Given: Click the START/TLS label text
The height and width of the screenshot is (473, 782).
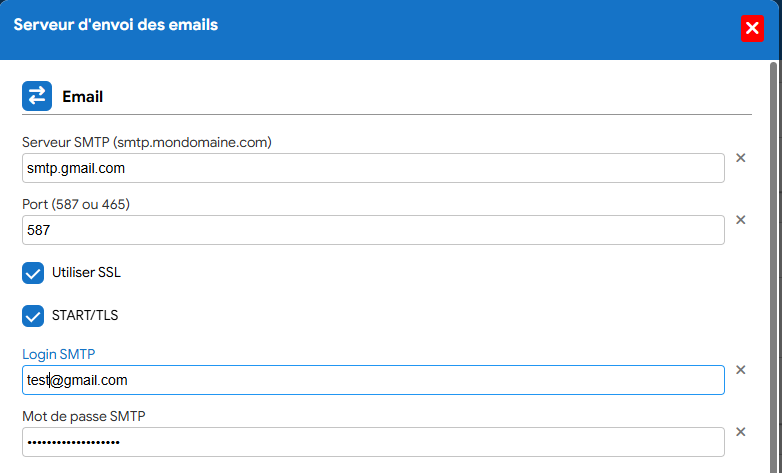Looking at the screenshot, I should click(85, 315).
